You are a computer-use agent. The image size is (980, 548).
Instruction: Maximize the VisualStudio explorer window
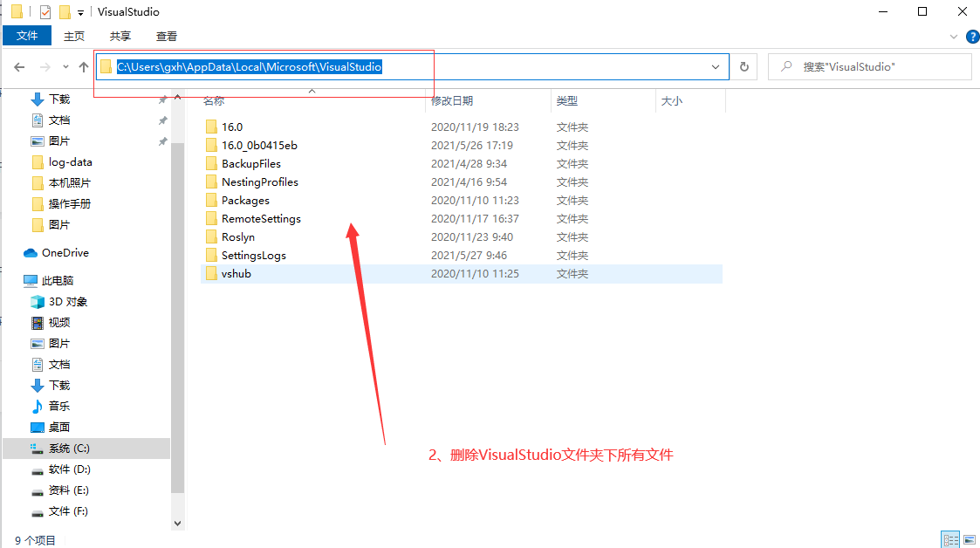point(922,12)
